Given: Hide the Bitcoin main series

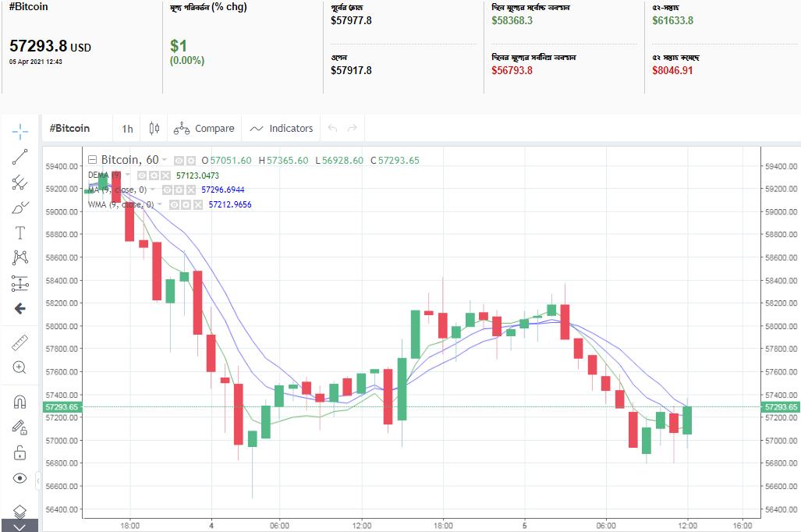Looking at the screenshot, I should pyautogui.click(x=179, y=161).
